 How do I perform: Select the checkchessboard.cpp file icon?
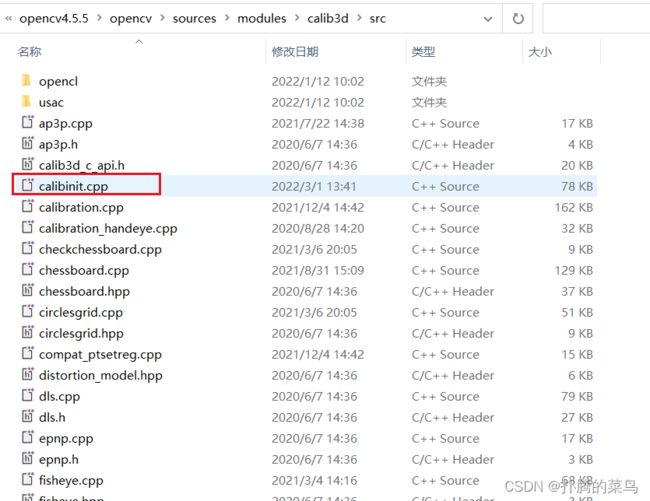click(x=27, y=249)
